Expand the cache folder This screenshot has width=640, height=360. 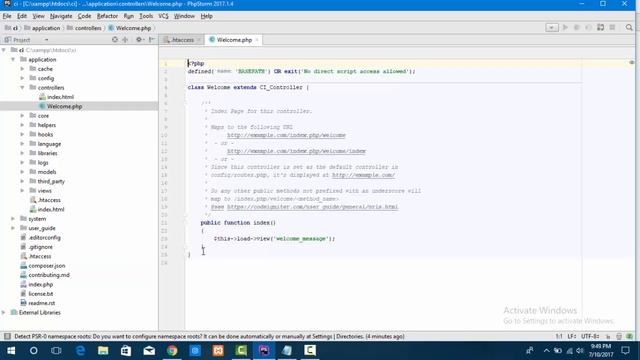pos(22,69)
